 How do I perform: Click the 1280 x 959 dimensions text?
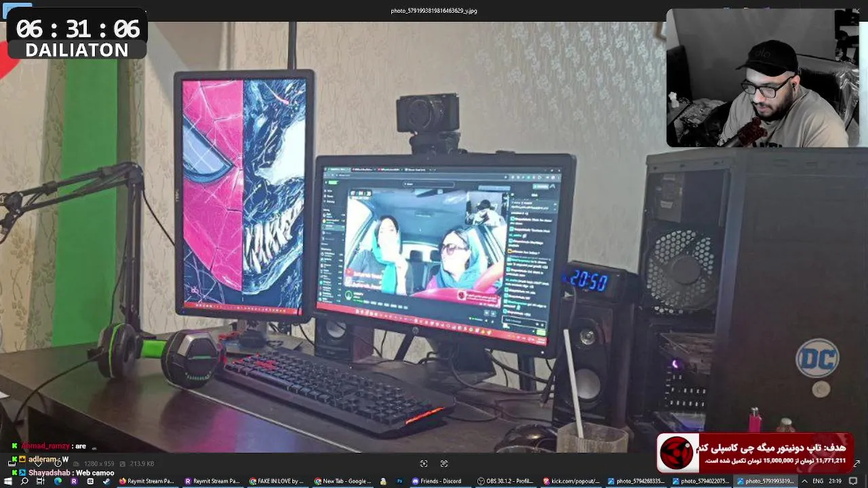(x=99, y=464)
